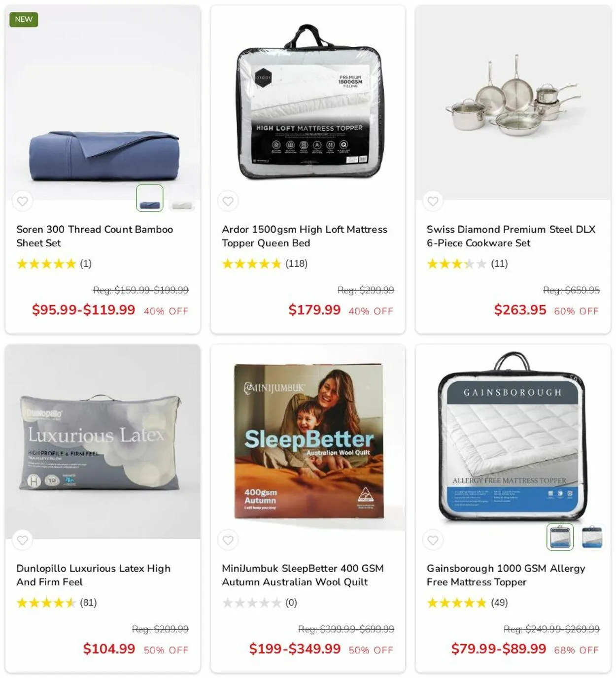Open Ardor 1500gsm High Loft Topper title

pos(305,236)
